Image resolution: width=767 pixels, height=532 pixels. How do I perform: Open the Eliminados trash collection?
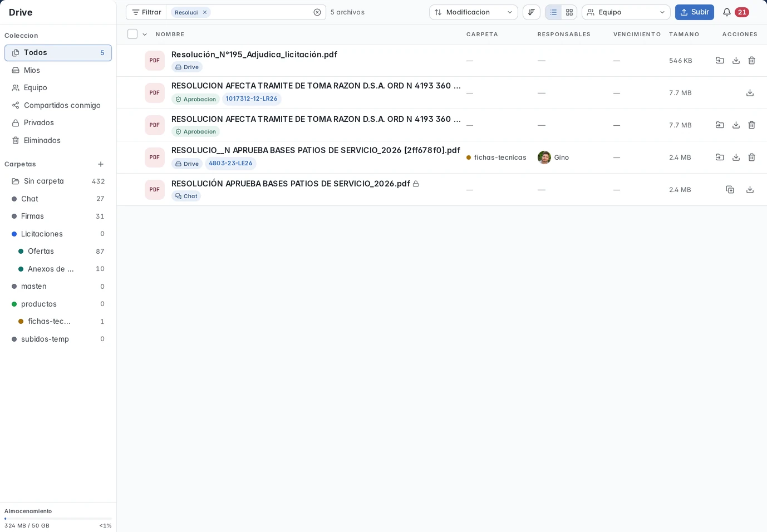pos(58,140)
